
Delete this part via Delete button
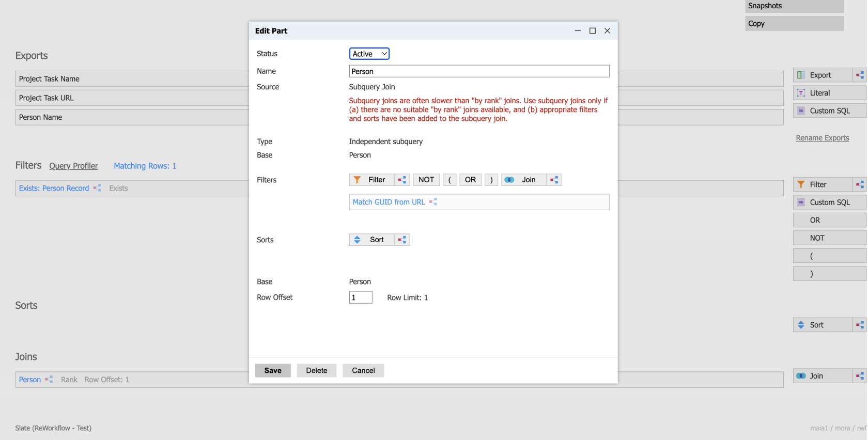[x=317, y=370]
